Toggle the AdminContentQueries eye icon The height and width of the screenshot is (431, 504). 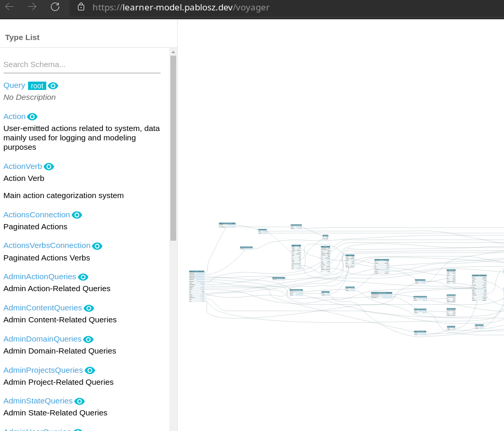[89, 308]
